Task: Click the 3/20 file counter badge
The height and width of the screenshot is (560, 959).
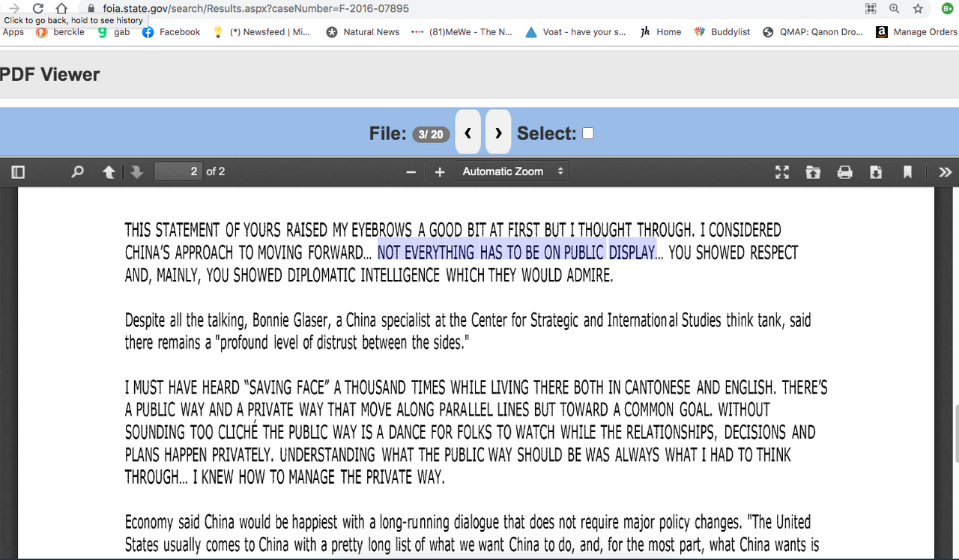Action: click(431, 134)
